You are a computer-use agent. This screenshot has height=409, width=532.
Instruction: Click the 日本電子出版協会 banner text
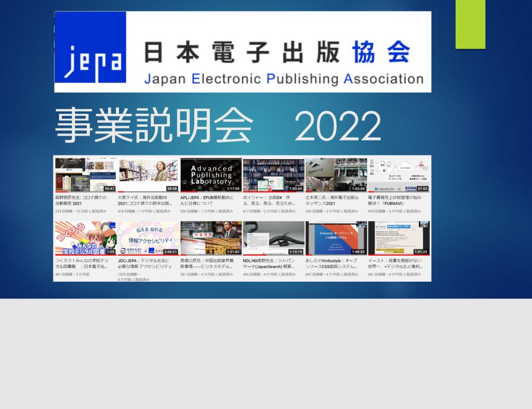click(x=276, y=52)
